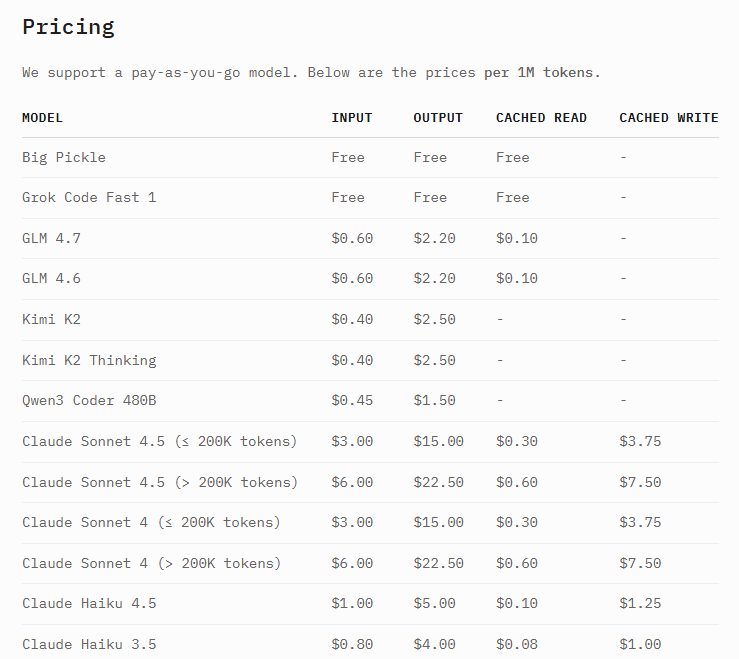Click the OUTPUT column header
739x659 pixels.
tap(438, 118)
